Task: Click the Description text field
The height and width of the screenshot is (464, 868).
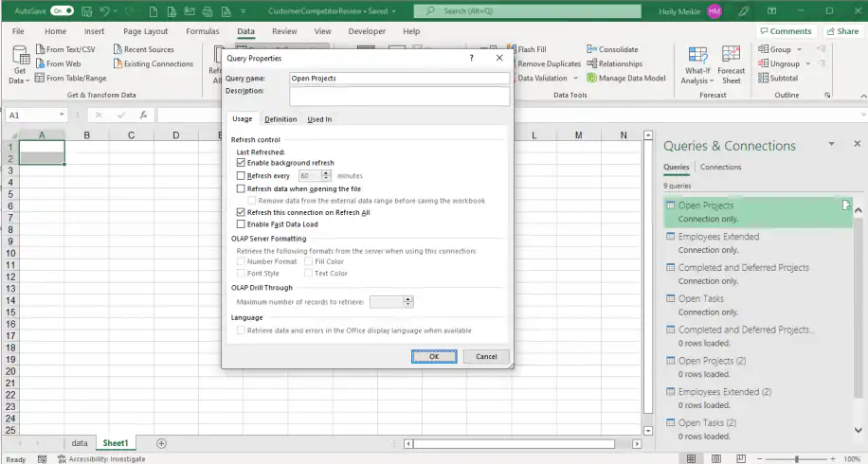Action: point(399,97)
